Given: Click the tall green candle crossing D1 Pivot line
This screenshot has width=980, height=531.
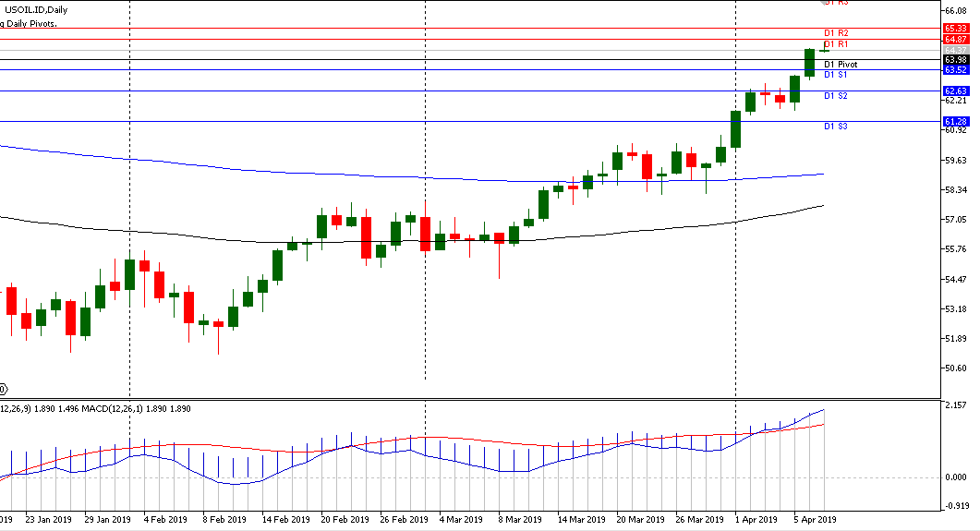Looking at the screenshot, I should click(809, 63).
